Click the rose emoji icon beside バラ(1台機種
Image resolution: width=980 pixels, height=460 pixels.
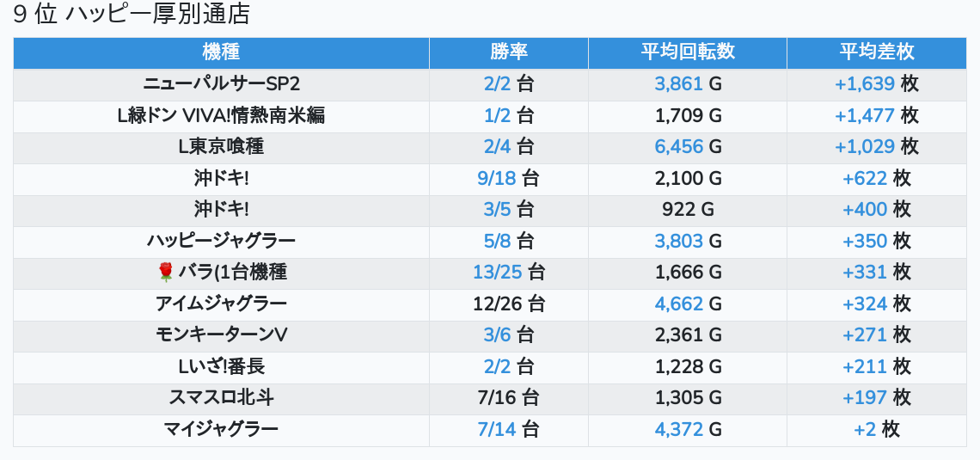[166, 272]
